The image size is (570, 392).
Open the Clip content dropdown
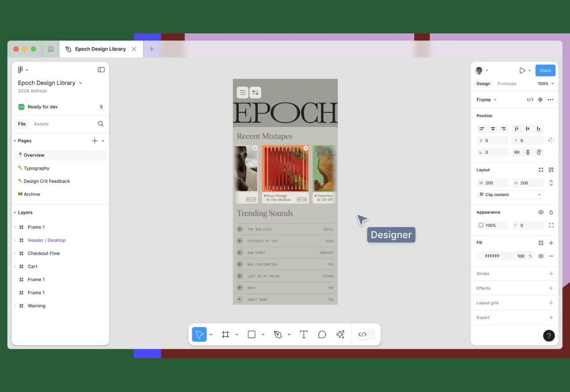(x=510, y=195)
